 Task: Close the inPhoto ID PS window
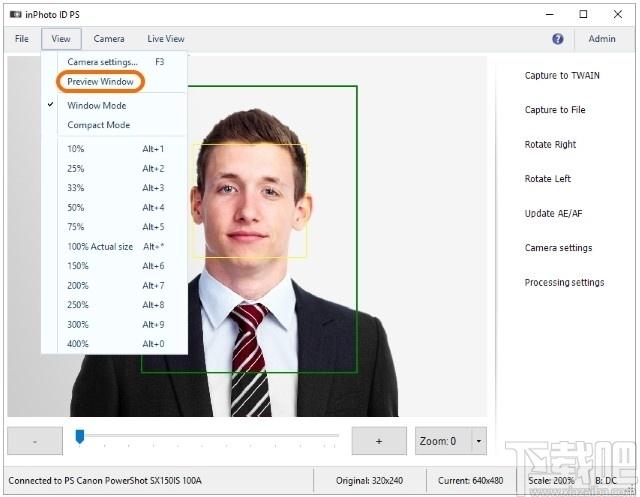618,14
